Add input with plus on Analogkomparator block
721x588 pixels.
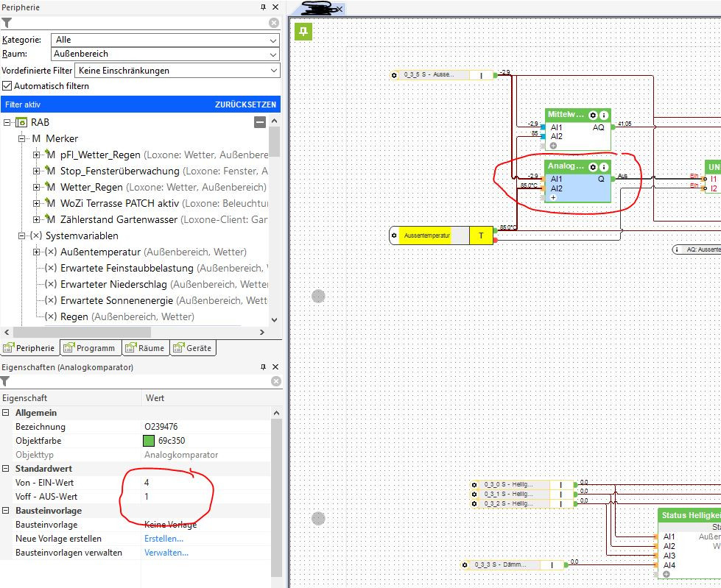[x=553, y=198]
